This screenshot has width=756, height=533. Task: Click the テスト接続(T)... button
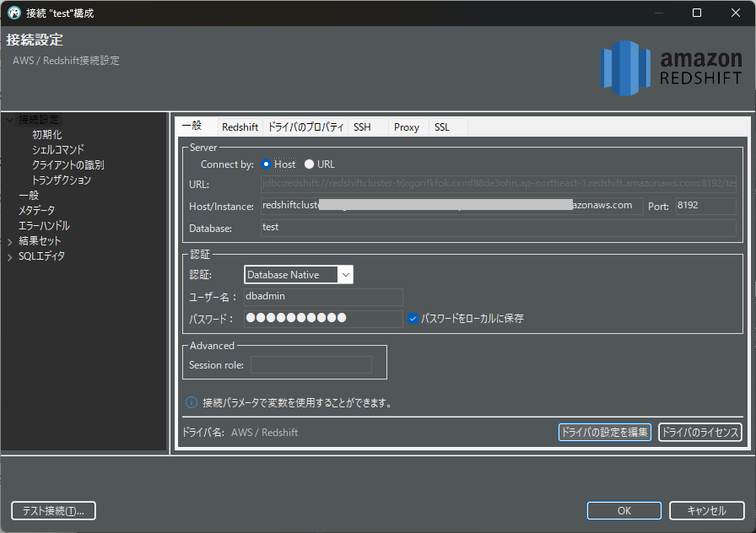click(53, 511)
